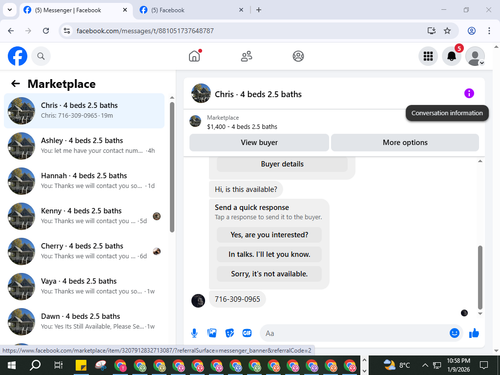Open the Conversation information icon
The width and height of the screenshot is (500, 375).
(469, 93)
